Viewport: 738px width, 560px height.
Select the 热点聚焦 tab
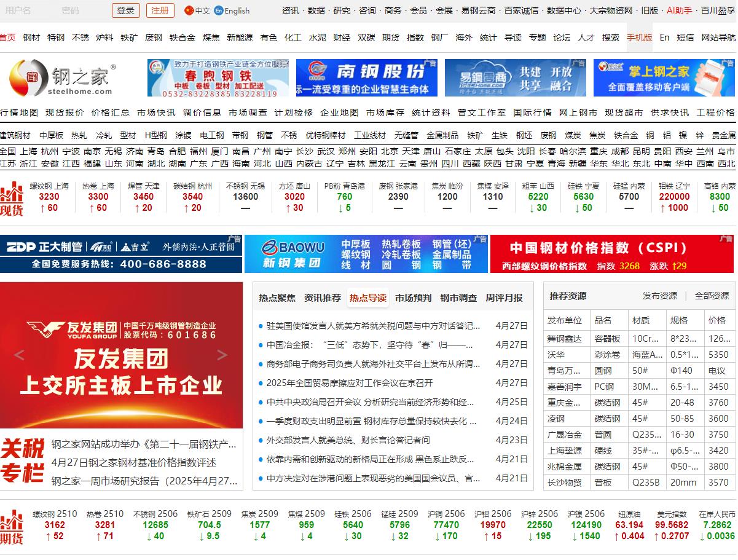click(277, 298)
